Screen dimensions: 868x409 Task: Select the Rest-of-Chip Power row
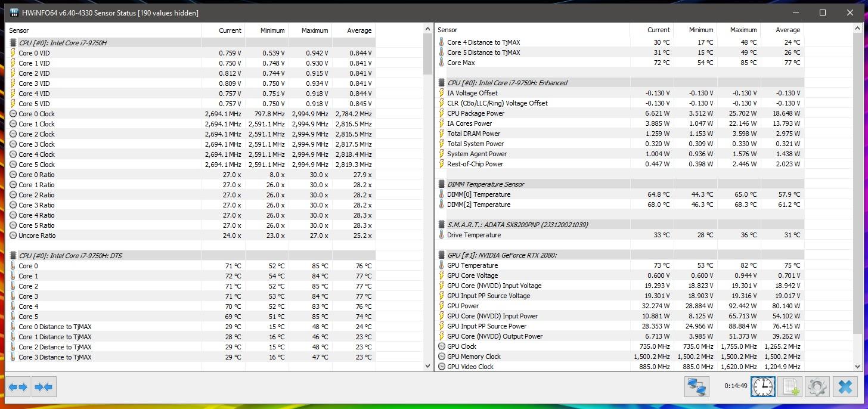[619, 164]
